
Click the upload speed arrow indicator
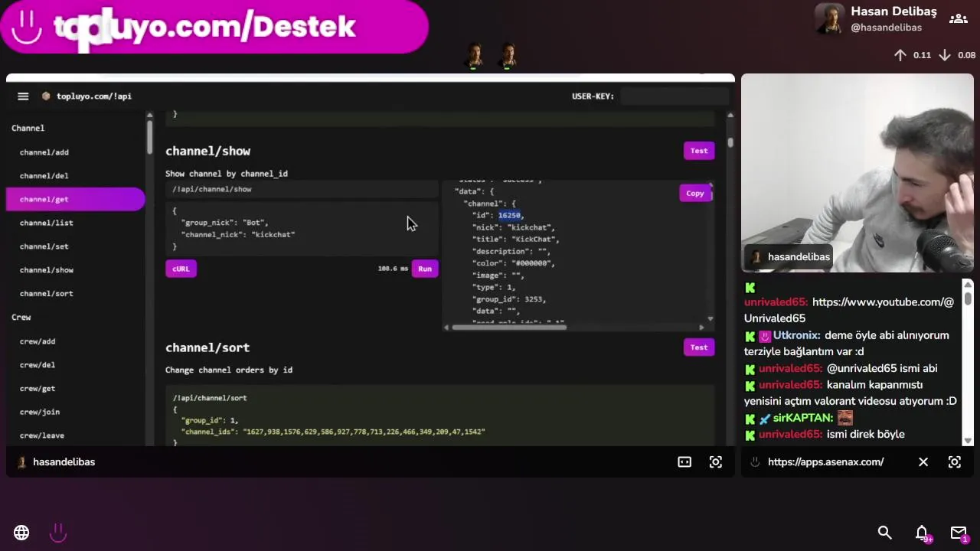pyautogui.click(x=900, y=55)
